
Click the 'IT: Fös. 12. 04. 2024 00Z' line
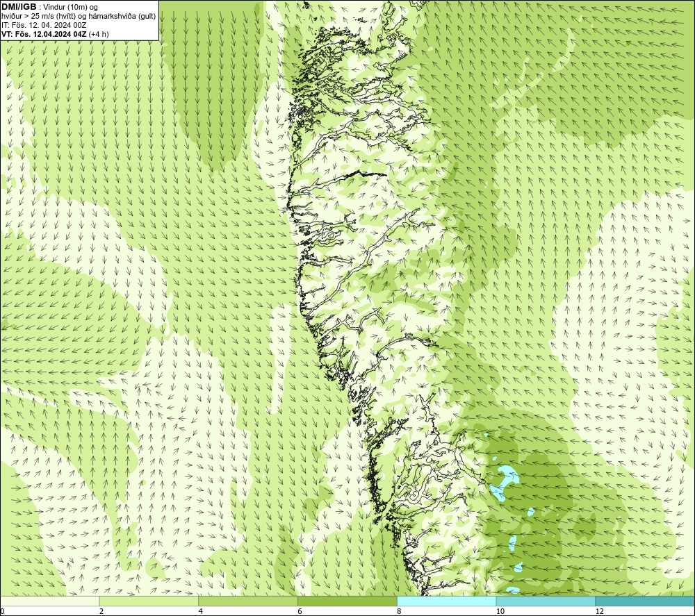(44, 25)
